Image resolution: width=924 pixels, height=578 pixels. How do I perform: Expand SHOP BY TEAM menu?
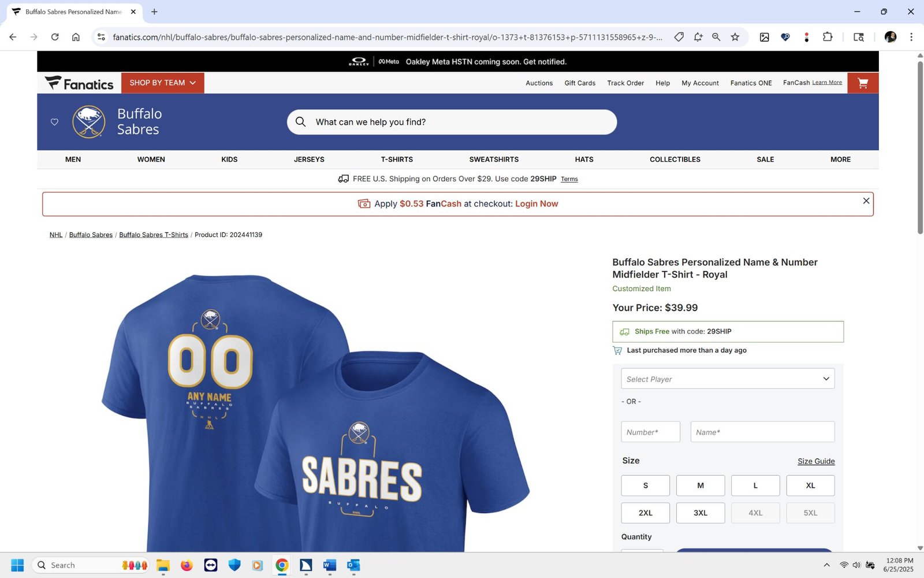pyautogui.click(x=162, y=83)
